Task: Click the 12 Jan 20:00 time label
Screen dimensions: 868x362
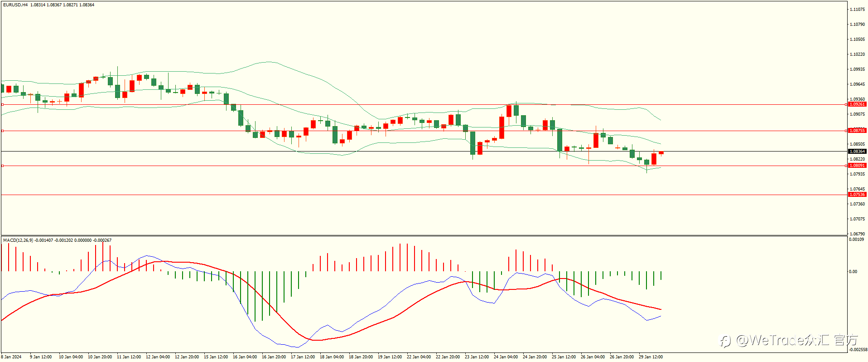Action: click(x=187, y=357)
